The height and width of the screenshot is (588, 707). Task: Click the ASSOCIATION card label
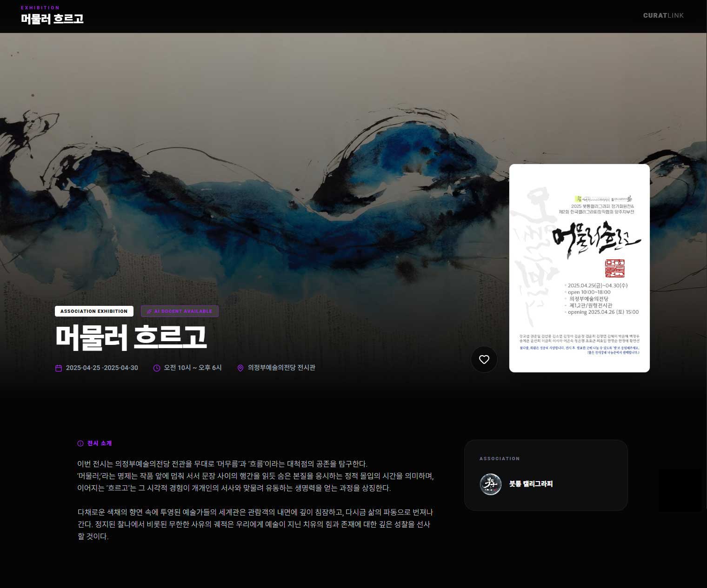tap(500, 459)
